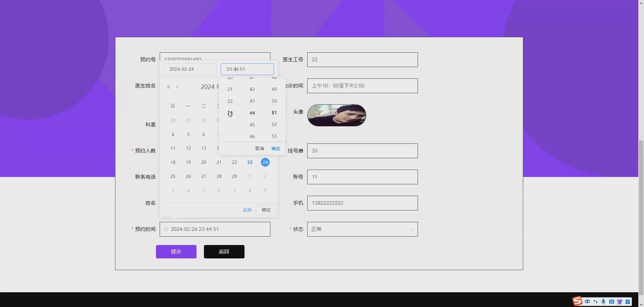Image resolution: width=644 pixels, height=307 pixels.
Task: Toggle Chinese/English mode 中 in the IME bar
Action: [x=587, y=302]
